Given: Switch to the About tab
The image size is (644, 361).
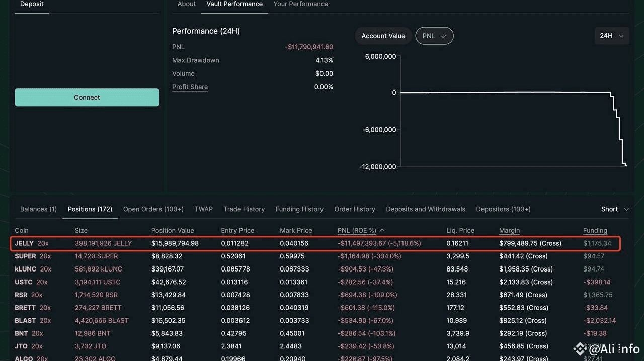Looking at the screenshot, I should point(187,4).
